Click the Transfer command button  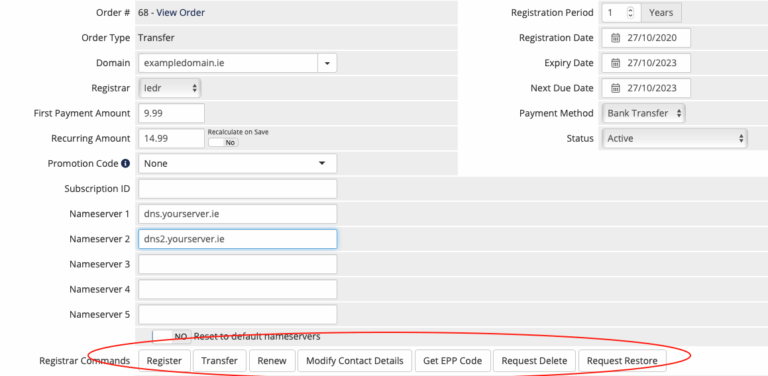[x=219, y=361]
